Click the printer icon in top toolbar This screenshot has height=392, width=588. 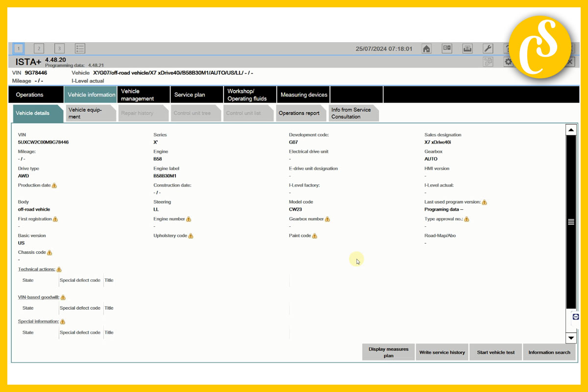[467, 49]
